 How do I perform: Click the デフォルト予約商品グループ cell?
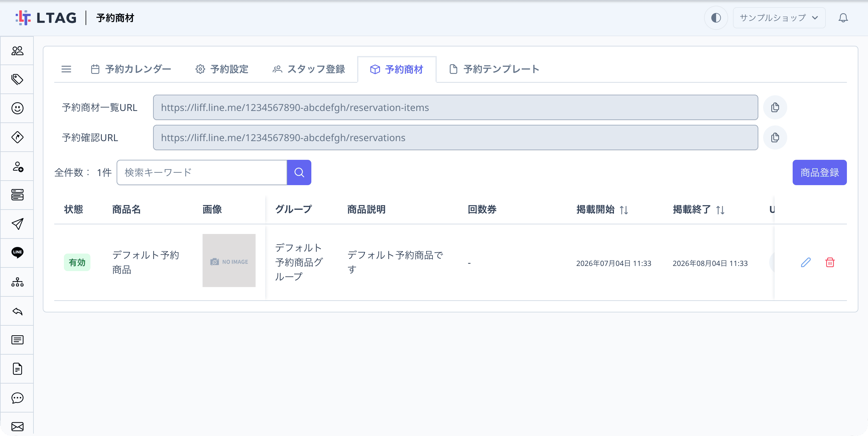point(299,262)
